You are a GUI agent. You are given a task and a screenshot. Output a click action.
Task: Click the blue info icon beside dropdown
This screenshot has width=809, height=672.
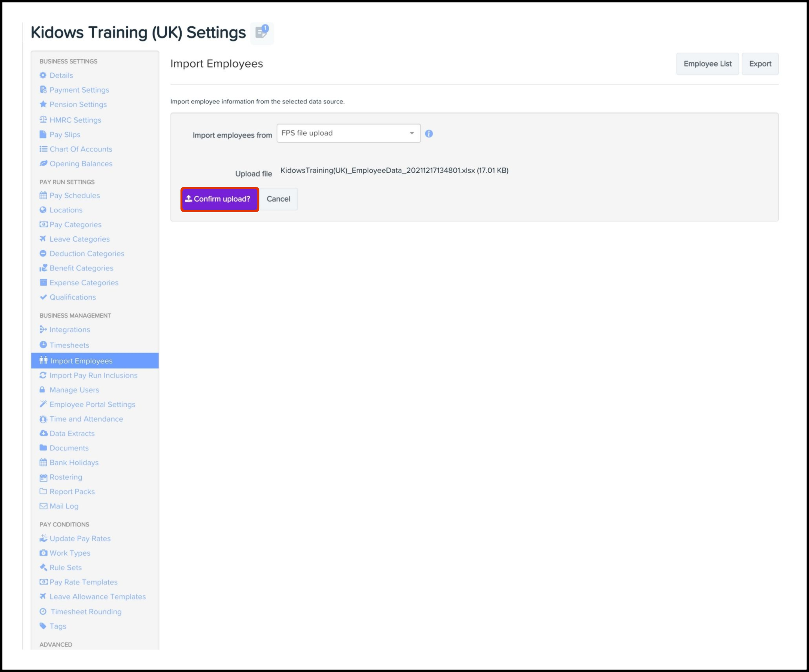click(x=429, y=134)
